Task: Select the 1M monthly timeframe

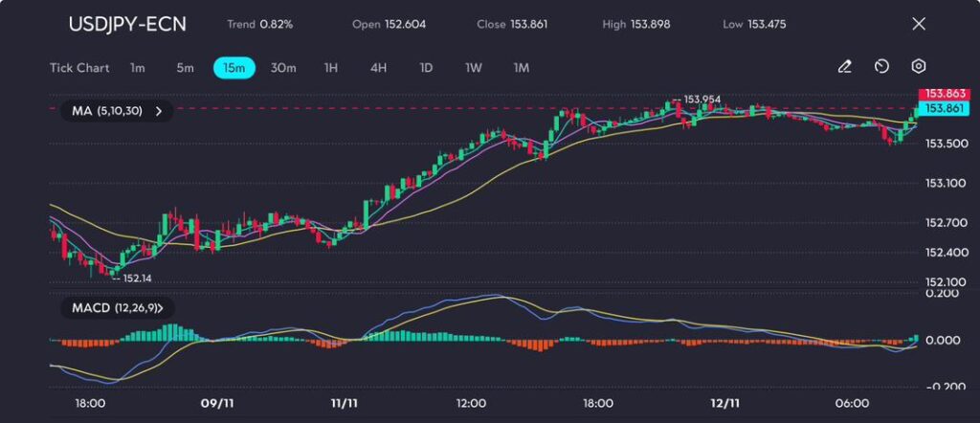Action: tap(521, 68)
